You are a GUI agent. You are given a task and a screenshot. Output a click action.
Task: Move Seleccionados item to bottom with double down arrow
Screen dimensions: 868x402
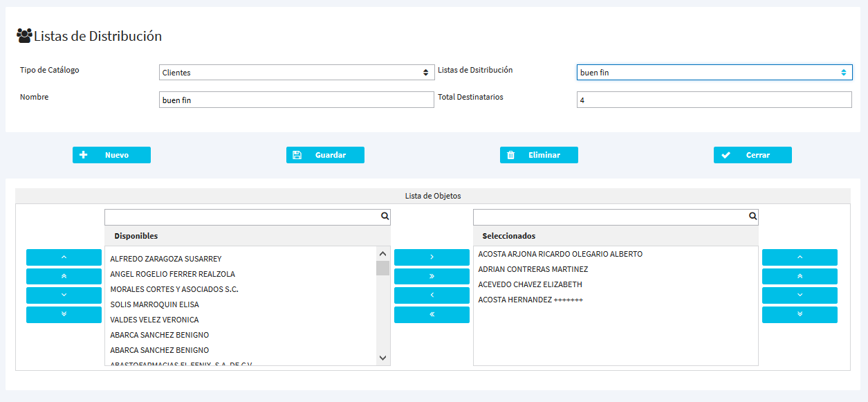pyautogui.click(x=800, y=315)
